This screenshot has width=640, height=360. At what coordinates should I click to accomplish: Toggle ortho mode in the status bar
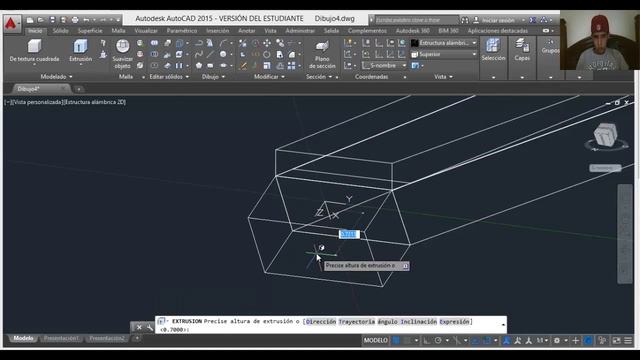[427, 340]
